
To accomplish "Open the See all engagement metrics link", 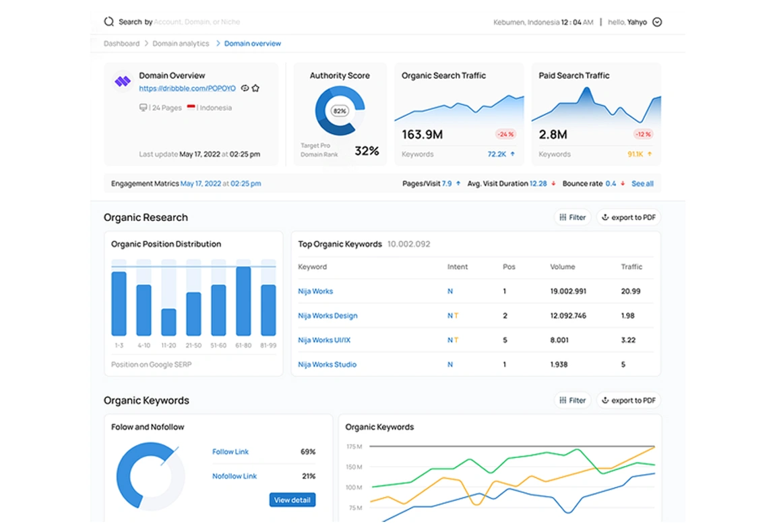I will click(x=642, y=183).
